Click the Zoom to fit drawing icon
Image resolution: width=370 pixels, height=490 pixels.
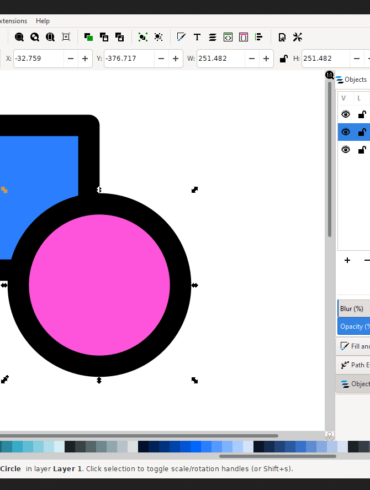[35, 37]
